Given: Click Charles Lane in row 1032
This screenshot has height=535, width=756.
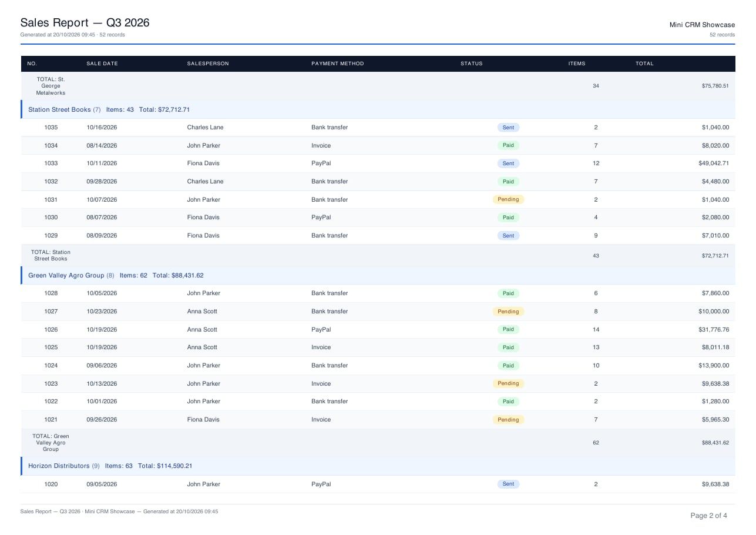Looking at the screenshot, I should (206, 182).
